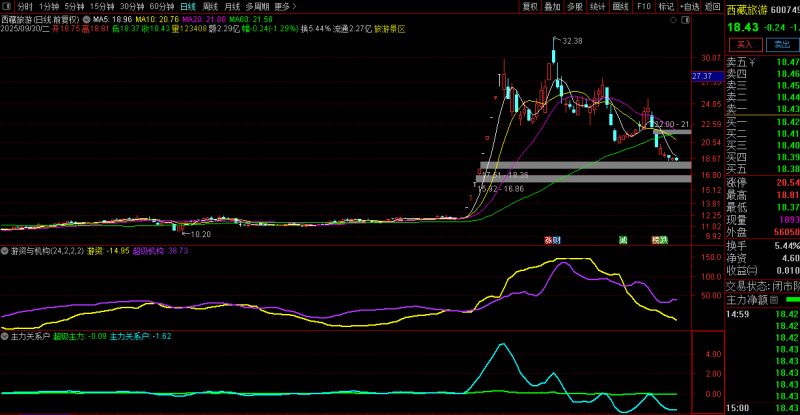Switch to 60分钟 timeframe
The width and height of the screenshot is (800, 415).
click(x=162, y=6)
